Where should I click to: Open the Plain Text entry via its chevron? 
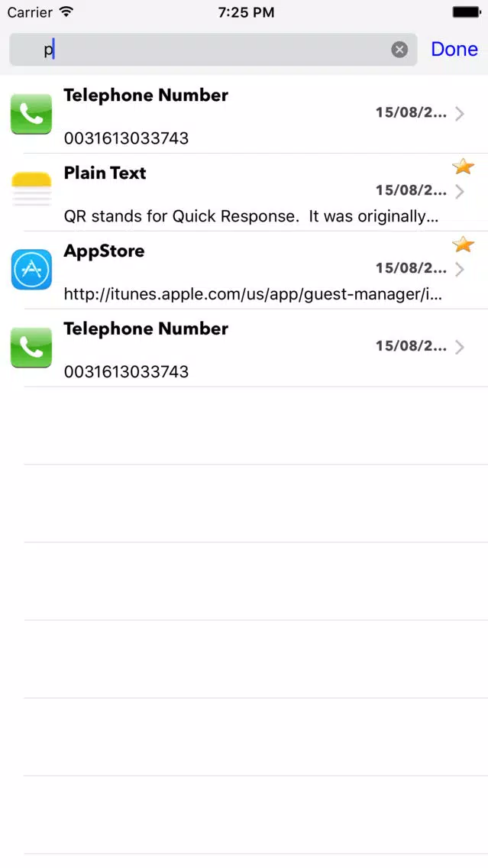coord(459,192)
